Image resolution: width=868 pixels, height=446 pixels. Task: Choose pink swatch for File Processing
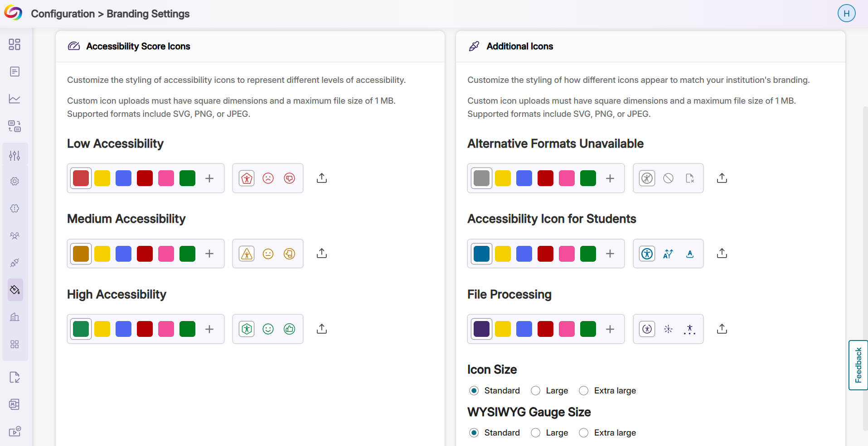567,329
